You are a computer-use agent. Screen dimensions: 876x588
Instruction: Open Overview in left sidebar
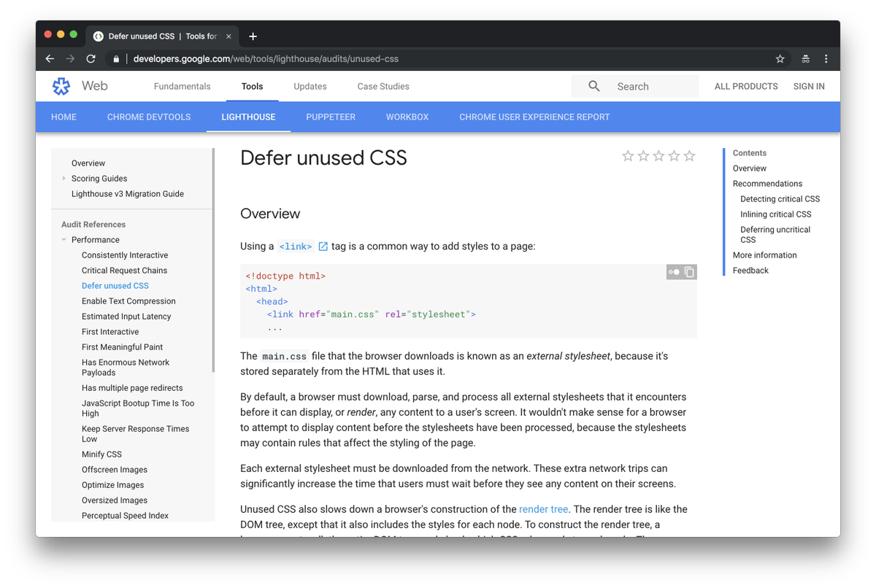(x=88, y=163)
